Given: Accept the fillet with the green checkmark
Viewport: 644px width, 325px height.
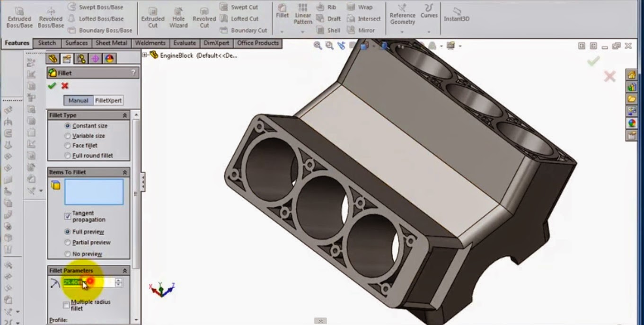Looking at the screenshot, I should [x=52, y=86].
